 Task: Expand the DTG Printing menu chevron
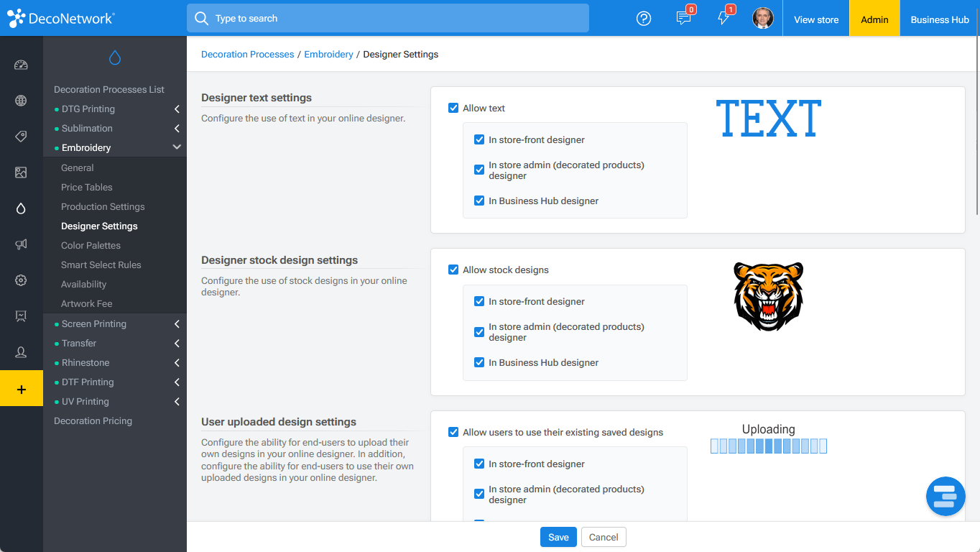coord(177,109)
